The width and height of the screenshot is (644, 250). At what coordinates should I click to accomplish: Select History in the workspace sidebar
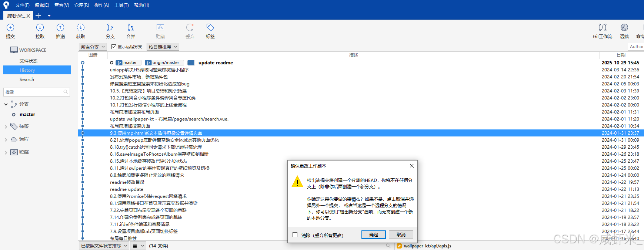pyautogui.click(x=37, y=70)
